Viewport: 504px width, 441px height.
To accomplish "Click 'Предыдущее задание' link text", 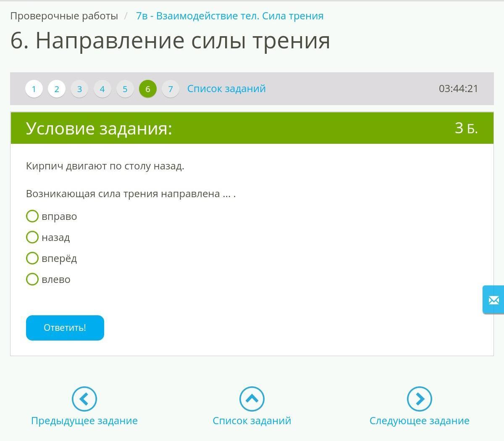I will pos(84,421).
